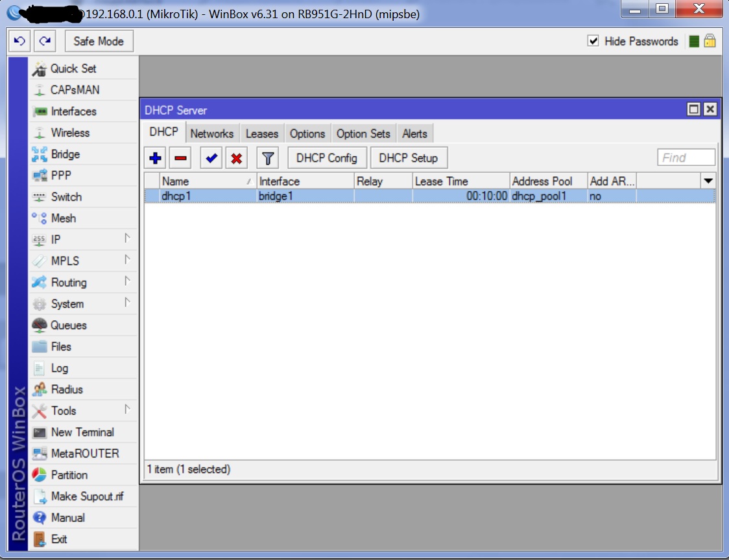Click the Redo arrow icon

click(45, 41)
